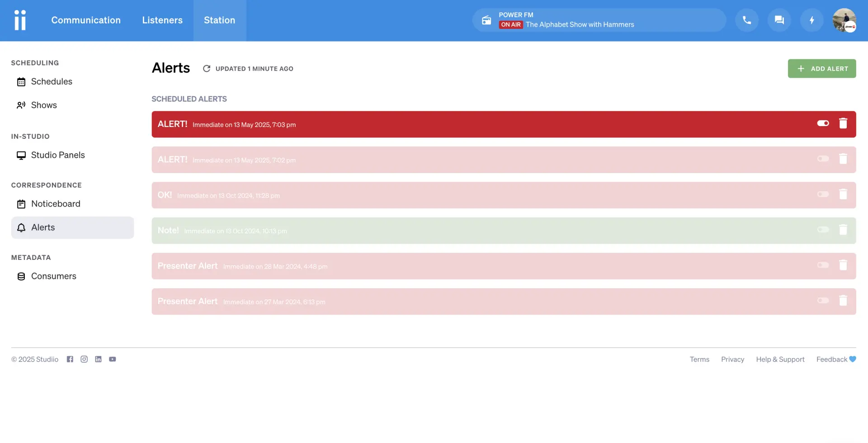This screenshot has width=868, height=443.
Task: Open the chat messages icon
Action: (x=779, y=20)
